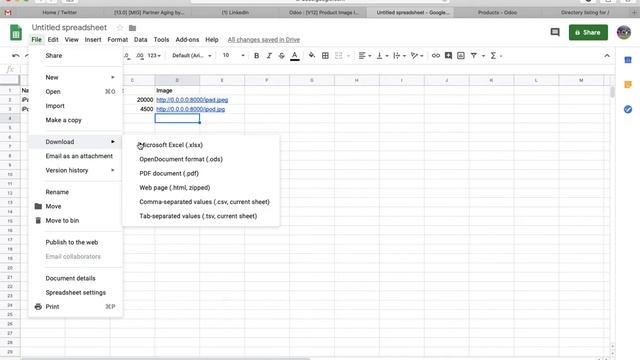Click the Google Sheets home icon
Viewport: 640px width, 360px height.
(x=16, y=33)
